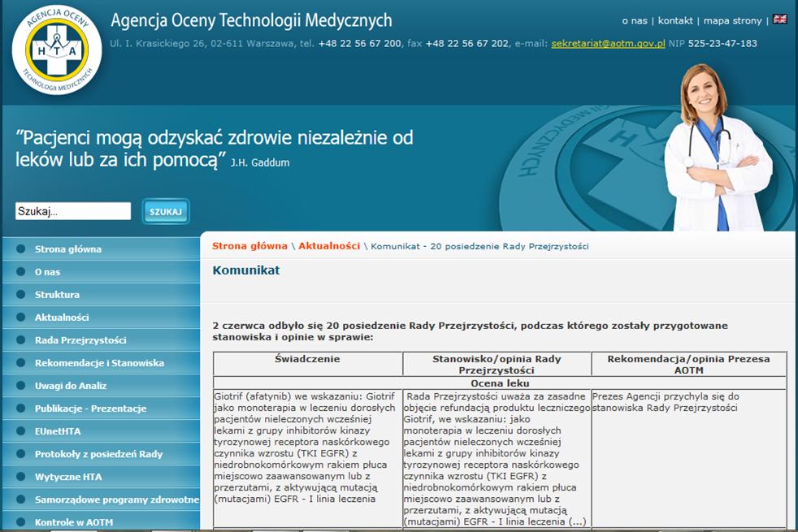Click into the Szukaj search field
Image resolution: width=798 pixels, height=532 pixels.
tap(72, 211)
